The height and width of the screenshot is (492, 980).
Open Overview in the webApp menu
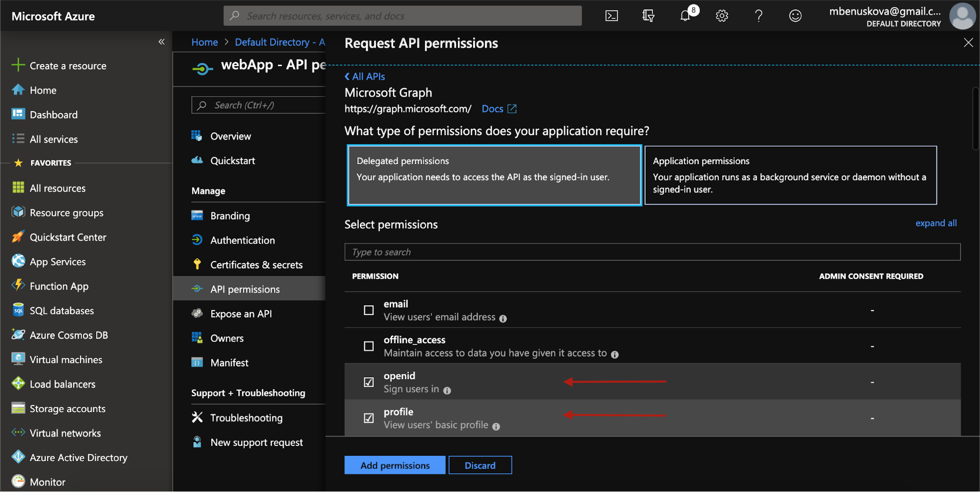coord(230,136)
